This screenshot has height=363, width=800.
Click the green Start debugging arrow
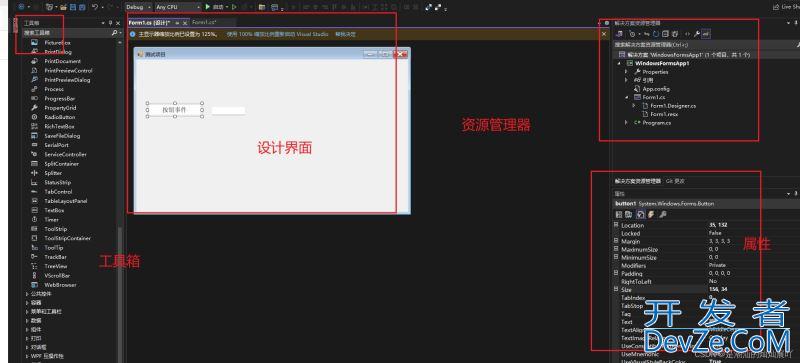click(208, 7)
